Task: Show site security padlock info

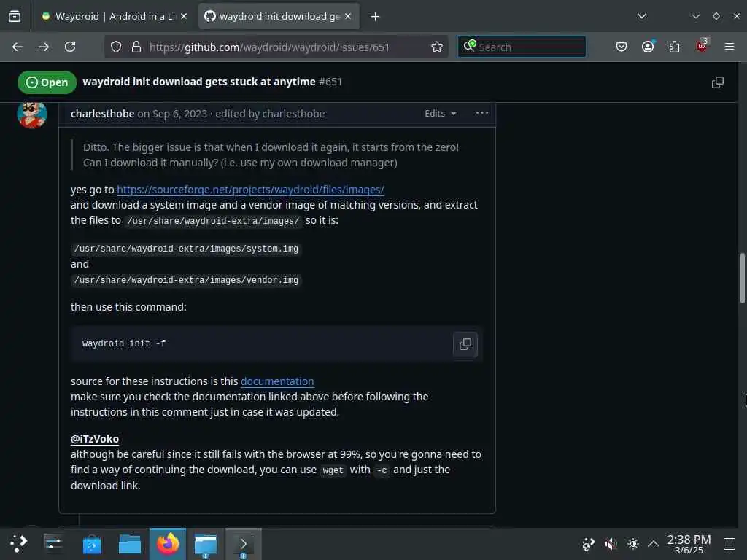Action: (136, 47)
